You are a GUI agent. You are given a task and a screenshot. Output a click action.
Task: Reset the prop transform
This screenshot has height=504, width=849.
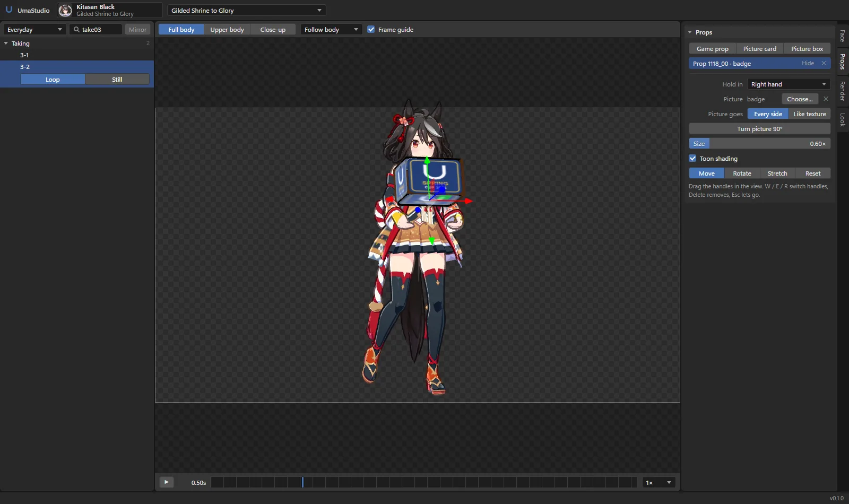coord(813,173)
